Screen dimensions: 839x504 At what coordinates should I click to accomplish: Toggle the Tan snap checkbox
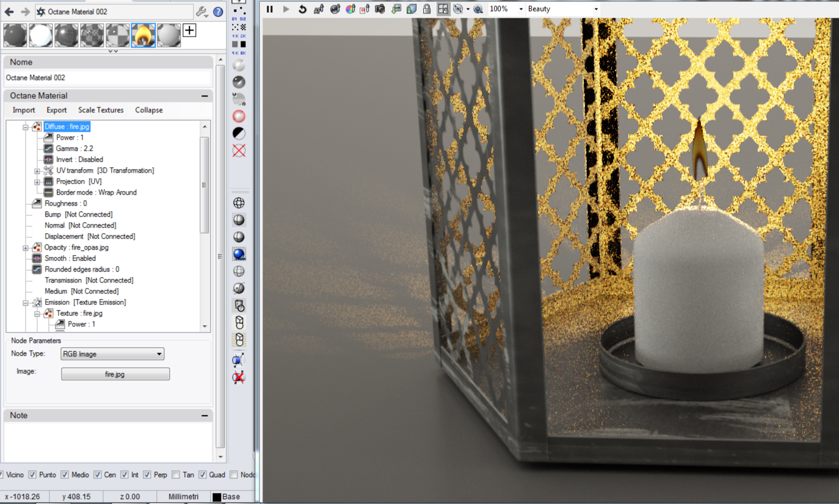coord(176,475)
